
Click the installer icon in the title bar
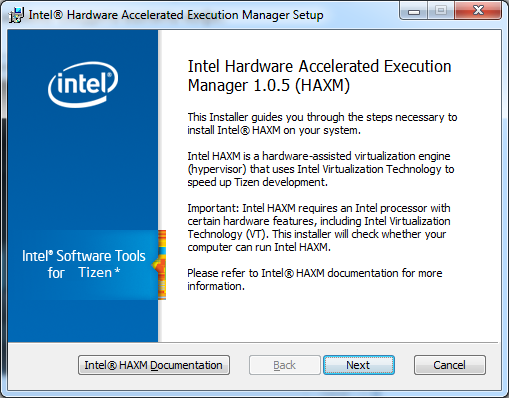(16, 15)
